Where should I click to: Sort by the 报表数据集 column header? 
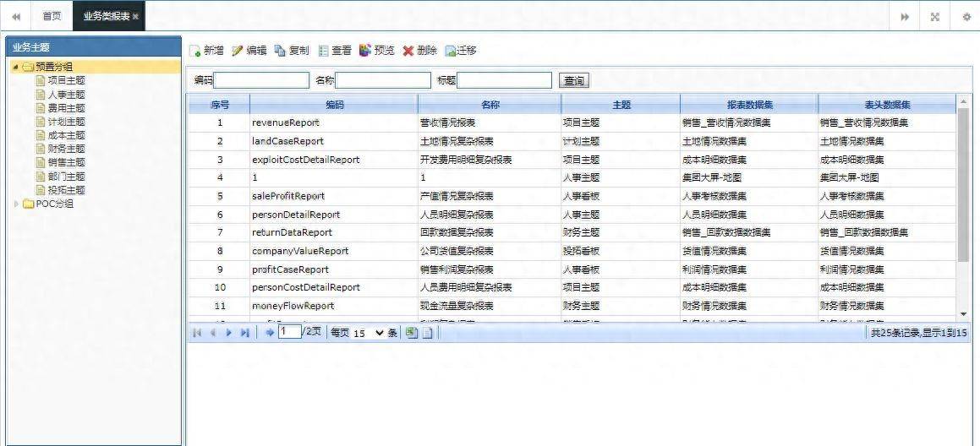coord(749,105)
